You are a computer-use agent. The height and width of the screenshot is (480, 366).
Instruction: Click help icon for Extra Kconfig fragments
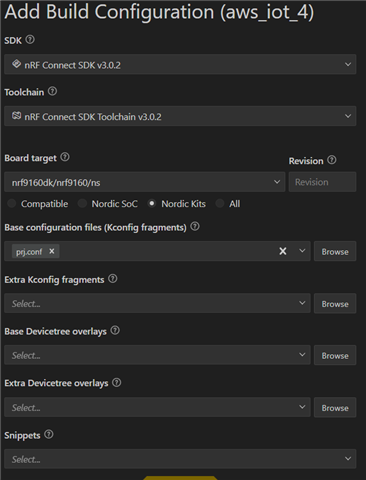coord(113,279)
